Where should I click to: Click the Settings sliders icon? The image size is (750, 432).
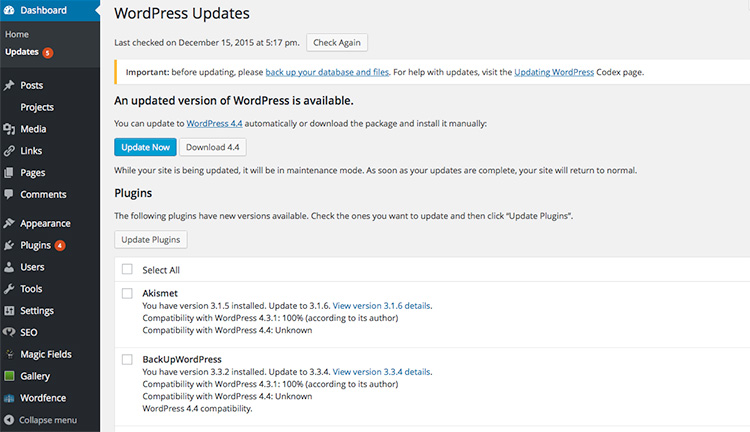9,310
